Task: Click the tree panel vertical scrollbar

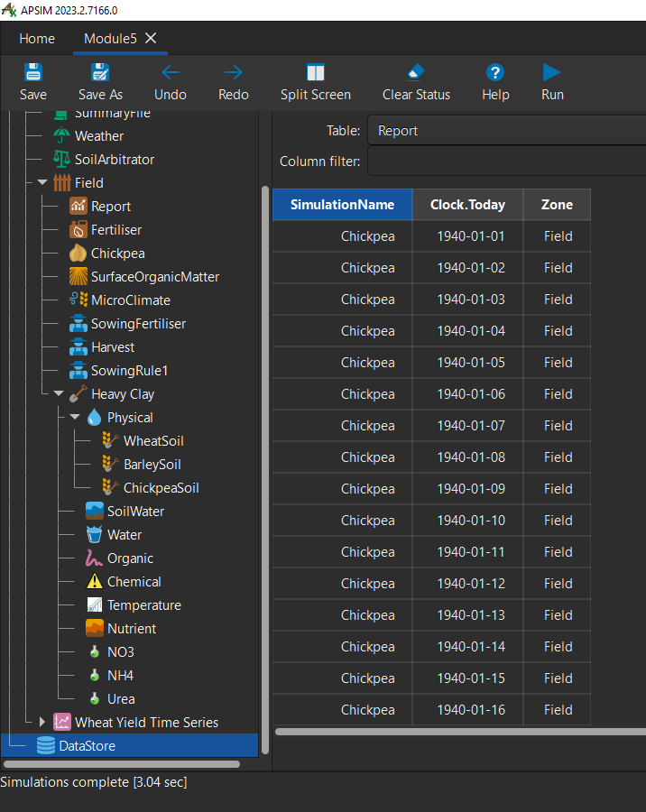Action: click(265, 470)
